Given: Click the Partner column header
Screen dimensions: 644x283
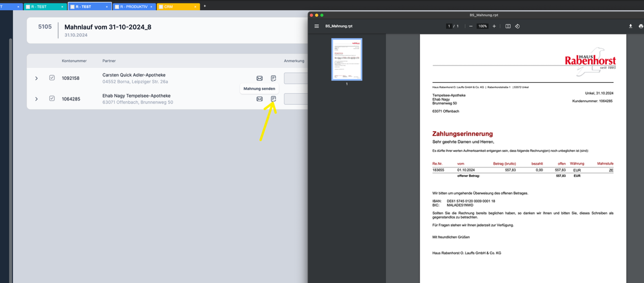Looking at the screenshot, I should [109, 61].
